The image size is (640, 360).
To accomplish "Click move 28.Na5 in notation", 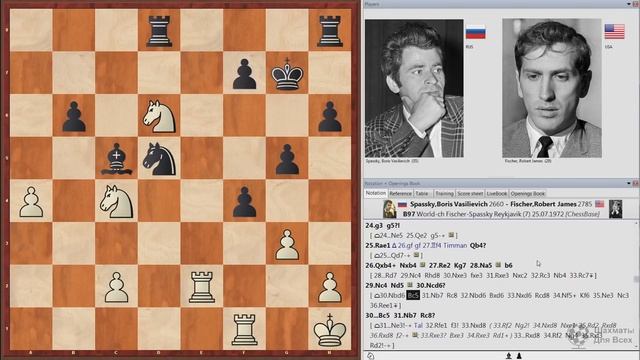I will coord(481,265).
